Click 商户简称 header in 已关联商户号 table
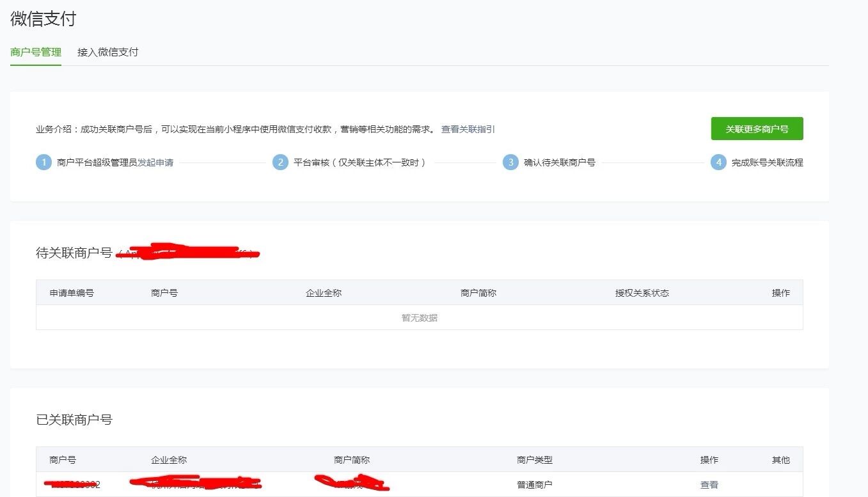This screenshot has height=497, width=868. pyautogui.click(x=352, y=460)
